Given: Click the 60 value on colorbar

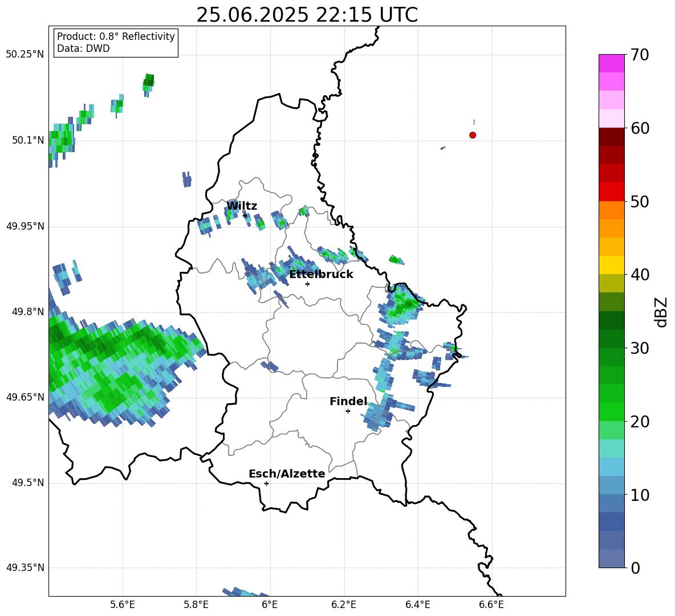Looking at the screenshot, I should 640,128.
